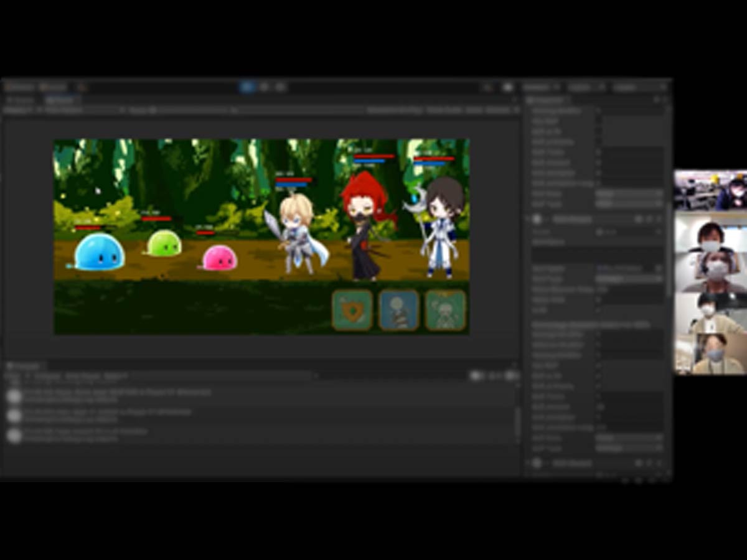The height and width of the screenshot is (560, 747).
Task: Click the preset icon on middle component header
Action: pos(649,219)
